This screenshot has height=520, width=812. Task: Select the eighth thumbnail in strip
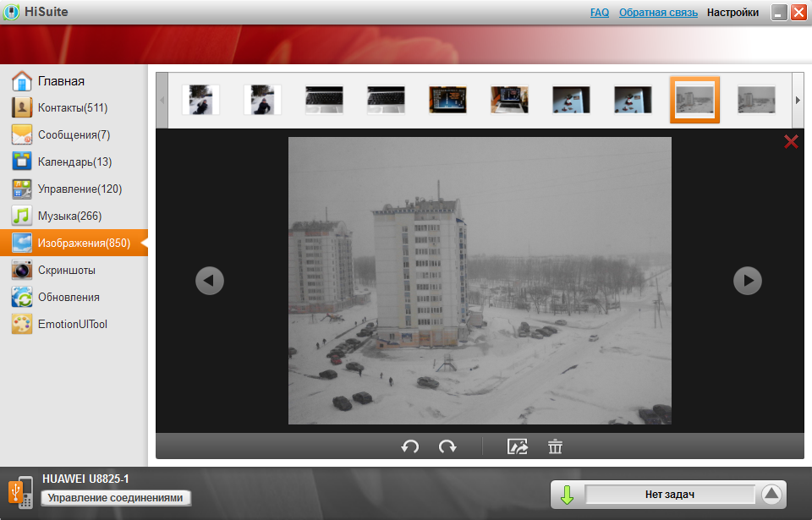point(633,100)
